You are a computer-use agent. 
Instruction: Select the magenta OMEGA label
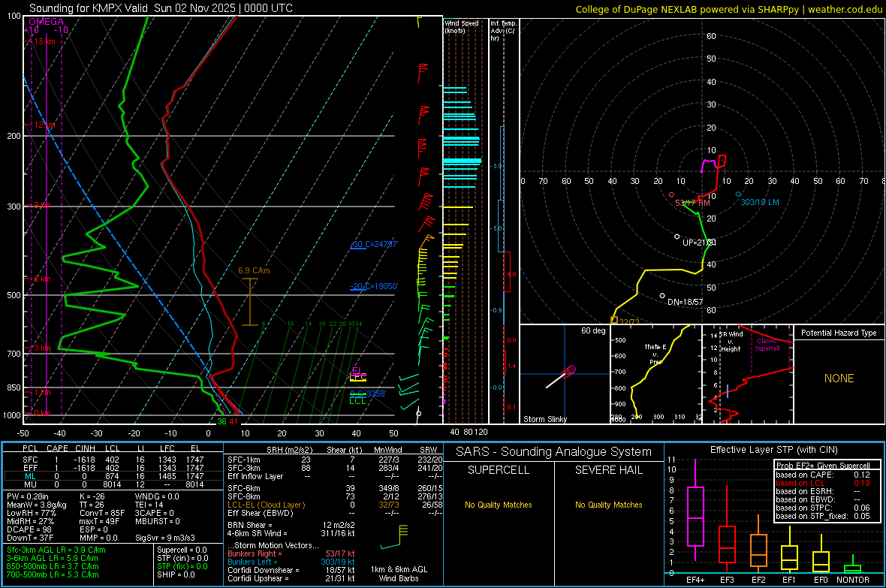pyautogui.click(x=46, y=22)
